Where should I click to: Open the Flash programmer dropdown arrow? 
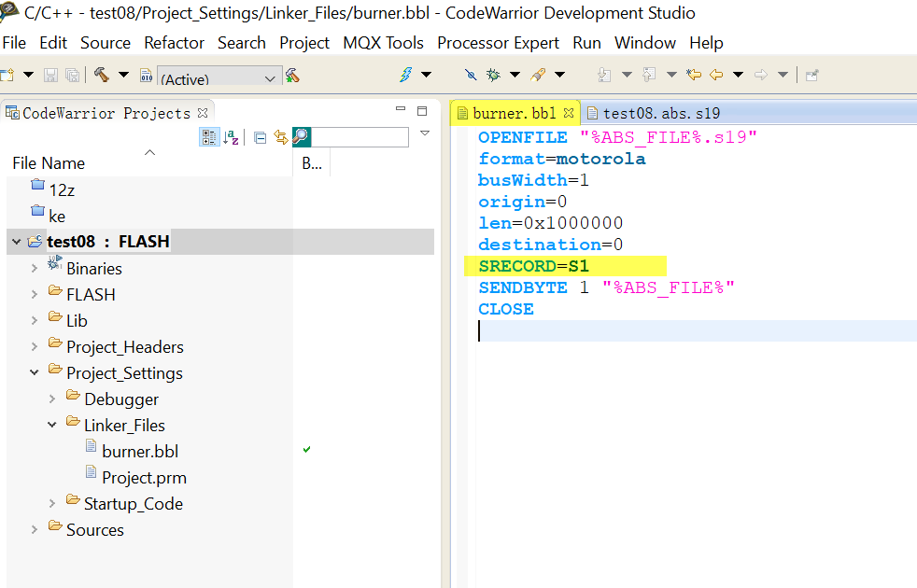(x=427, y=75)
